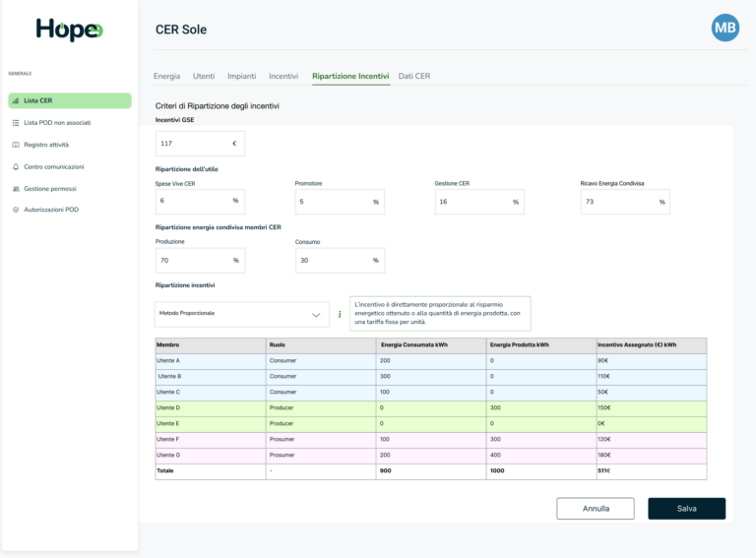Select the Utente D table row
756x558 pixels.
[x=430, y=407]
